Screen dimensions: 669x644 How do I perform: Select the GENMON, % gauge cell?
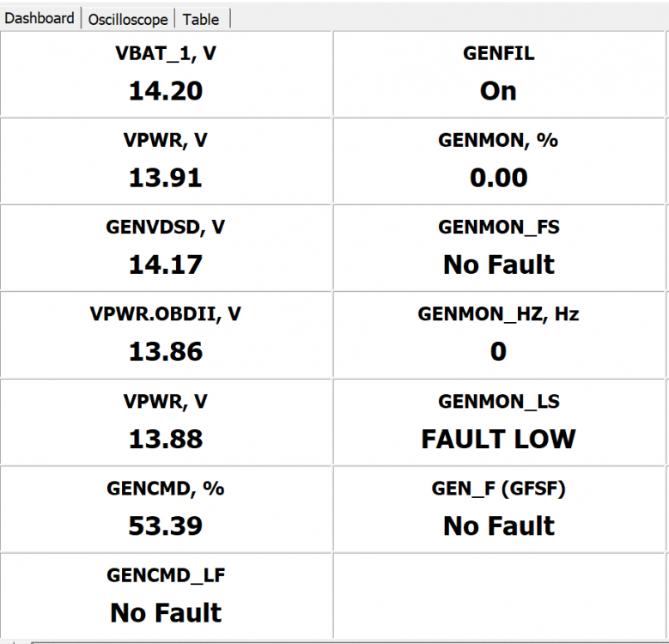(x=499, y=161)
